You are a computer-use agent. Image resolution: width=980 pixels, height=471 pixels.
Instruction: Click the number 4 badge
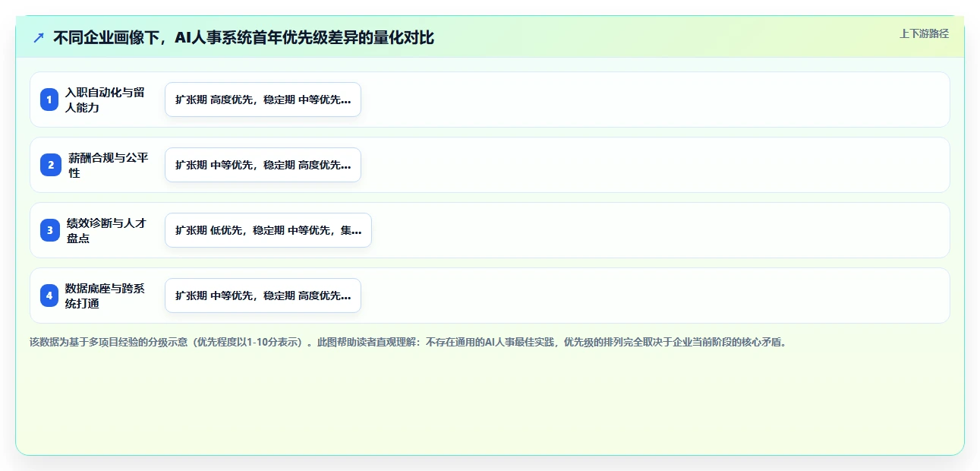tap(49, 296)
